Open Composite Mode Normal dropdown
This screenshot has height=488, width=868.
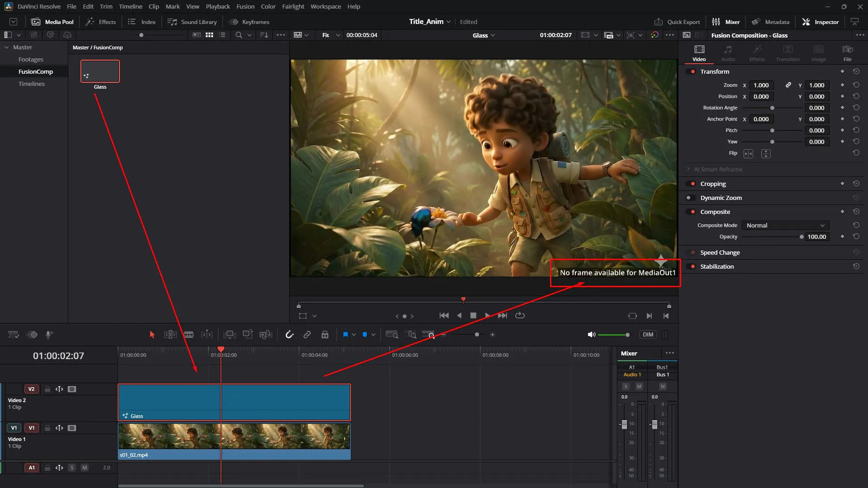[x=785, y=225]
